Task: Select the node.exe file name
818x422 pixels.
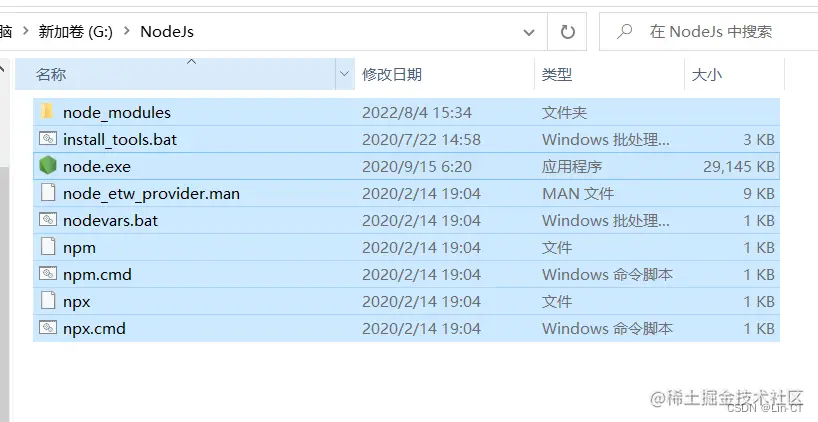Action: click(97, 167)
